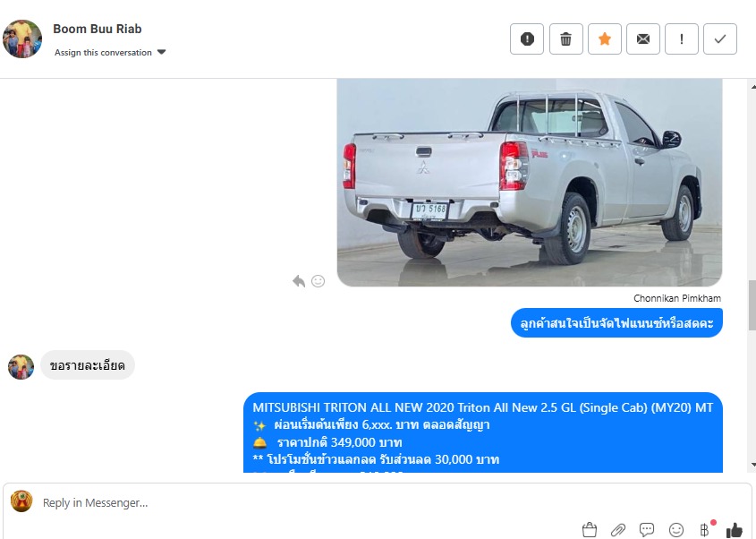This screenshot has width=756, height=539.
Task: Open saved replies speech bubble icon
Action: coord(647,530)
